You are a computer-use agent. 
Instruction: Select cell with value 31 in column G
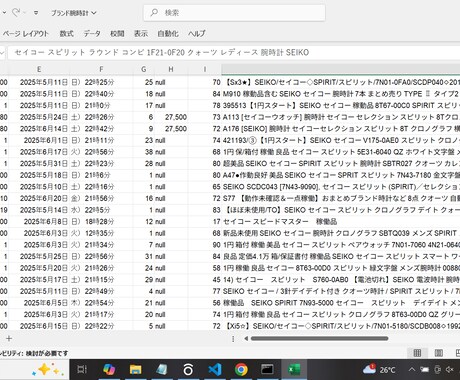(x=144, y=256)
